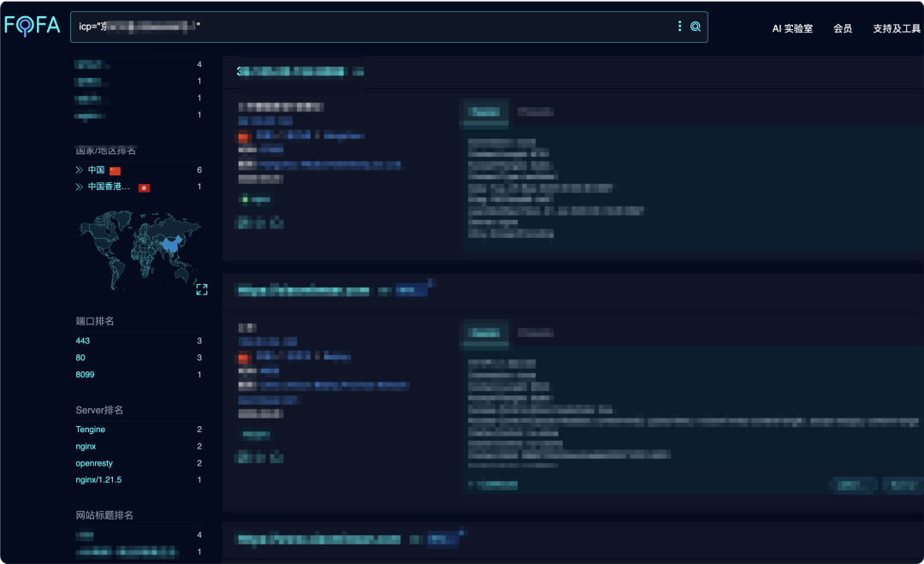Expand the world map to fullscreen
924x564 pixels.
[202, 289]
